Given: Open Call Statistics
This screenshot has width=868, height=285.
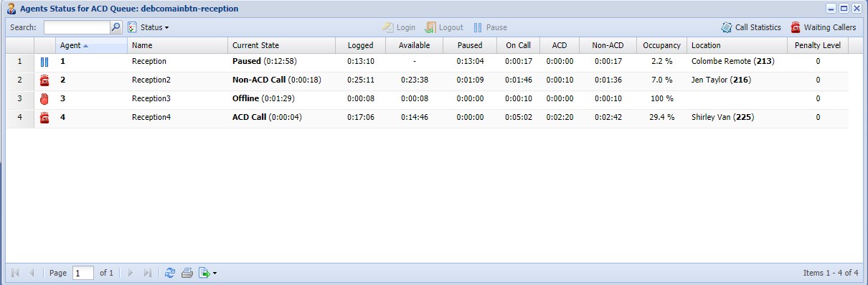Looking at the screenshot, I should (751, 27).
